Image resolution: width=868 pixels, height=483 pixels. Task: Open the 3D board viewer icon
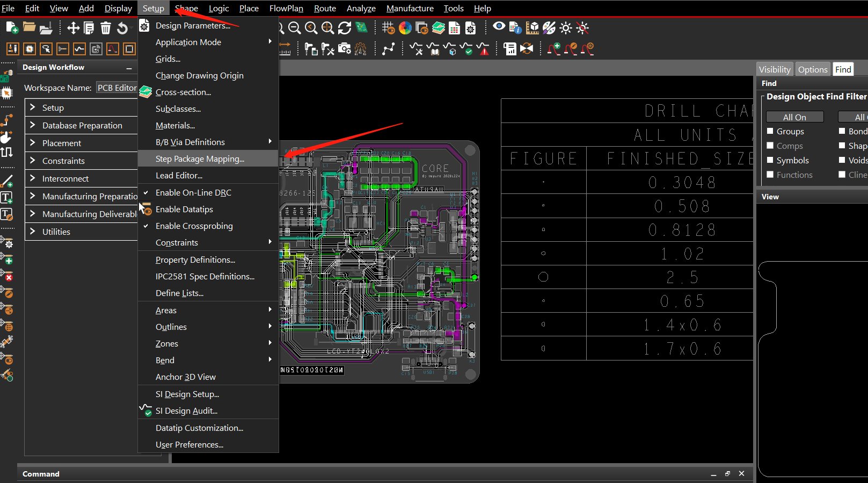[x=362, y=27]
